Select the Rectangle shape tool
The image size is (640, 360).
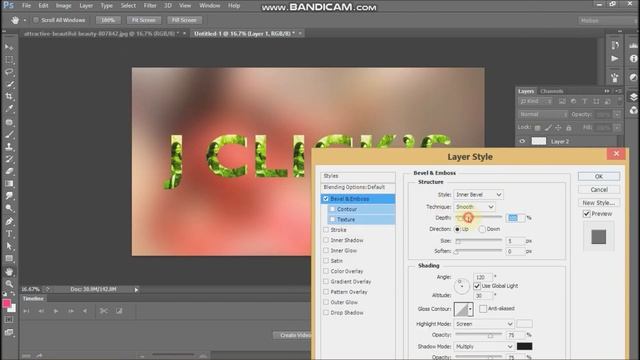[9, 259]
